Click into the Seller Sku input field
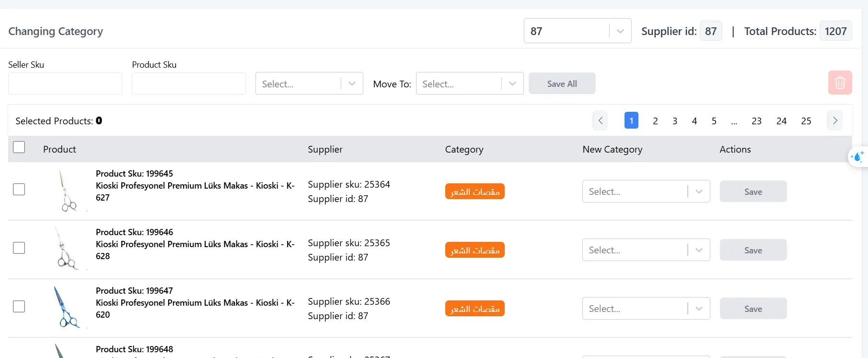Screen dimensions: 868x358 coord(65,84)
